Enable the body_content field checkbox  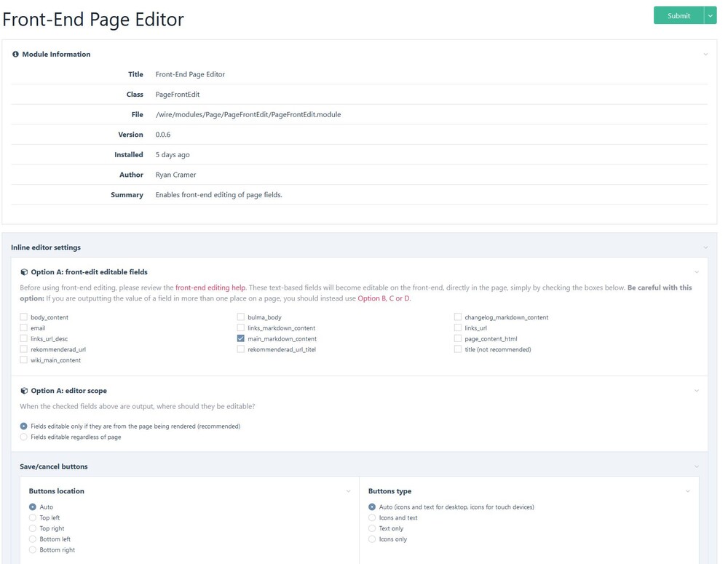(x=24, y=317)
